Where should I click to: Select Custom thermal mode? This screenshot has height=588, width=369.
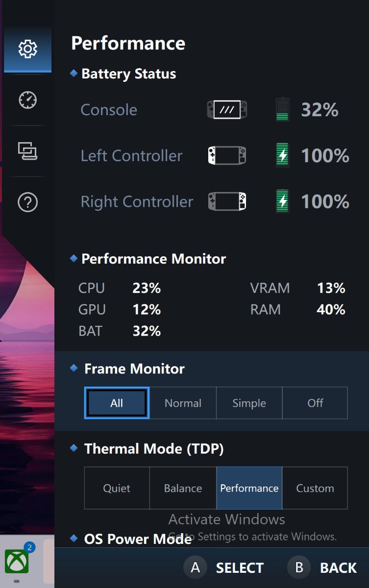(315, 488)
